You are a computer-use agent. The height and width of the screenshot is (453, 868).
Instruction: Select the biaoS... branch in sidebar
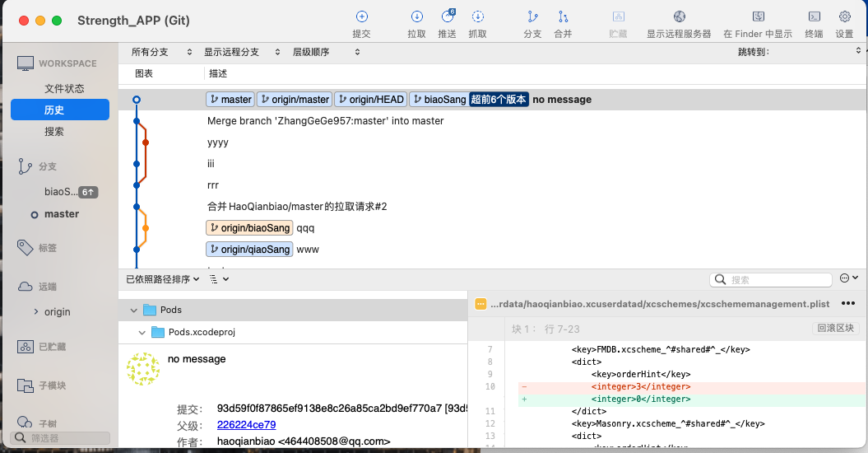(60, 192)
